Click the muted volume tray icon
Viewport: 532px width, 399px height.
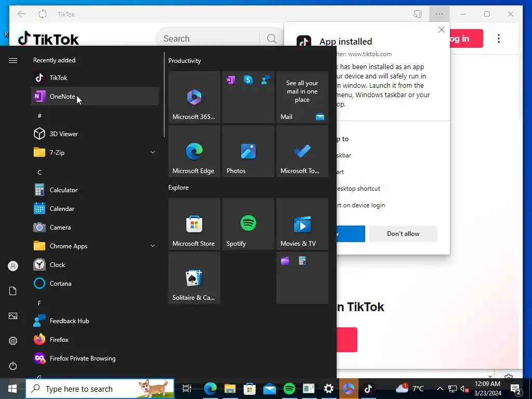[x=465, y=389]
